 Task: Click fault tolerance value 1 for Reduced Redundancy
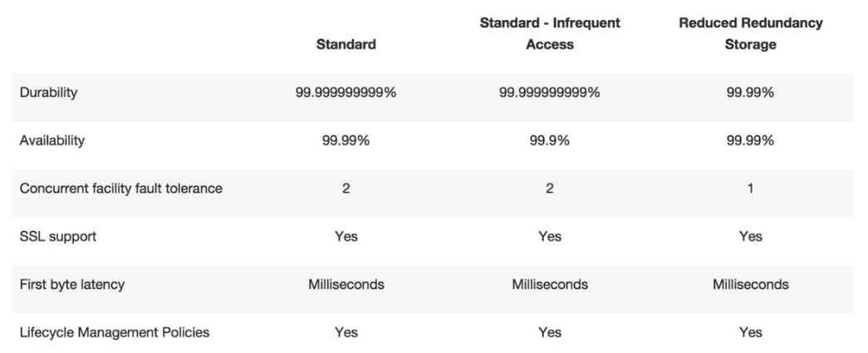click(x=750, y=189)
